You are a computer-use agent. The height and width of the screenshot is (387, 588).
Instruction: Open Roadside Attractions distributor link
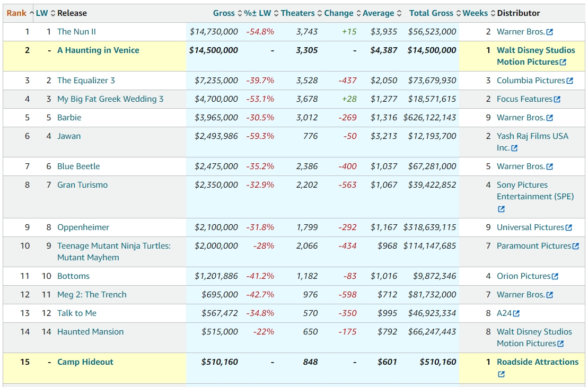tap(538, 362)
